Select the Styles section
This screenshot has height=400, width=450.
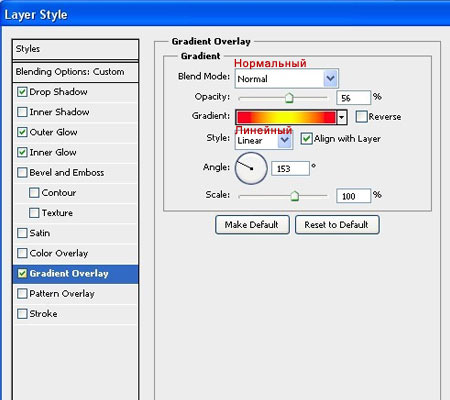click(75, 49)
